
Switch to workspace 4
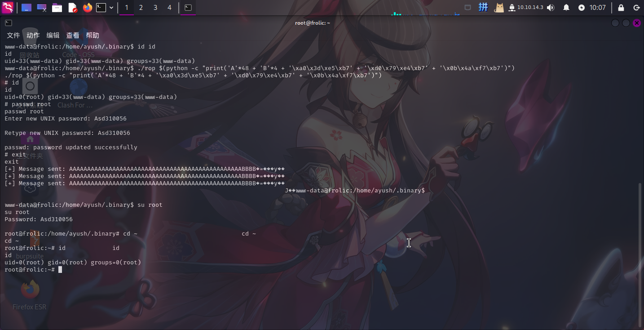point(169,8)
